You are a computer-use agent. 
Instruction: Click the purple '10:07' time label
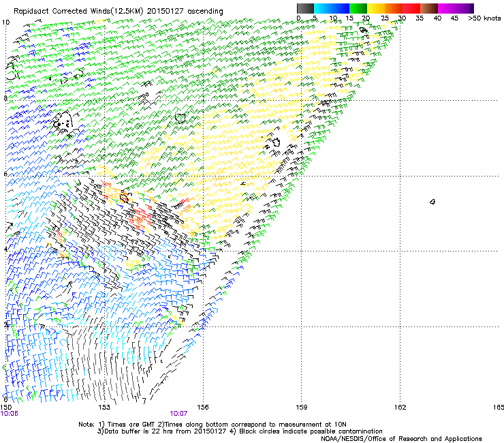point(178,414)
